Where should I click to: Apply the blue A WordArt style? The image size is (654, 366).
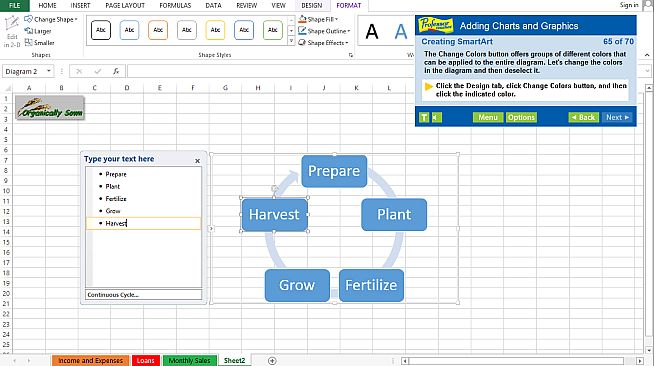[400, 32]
